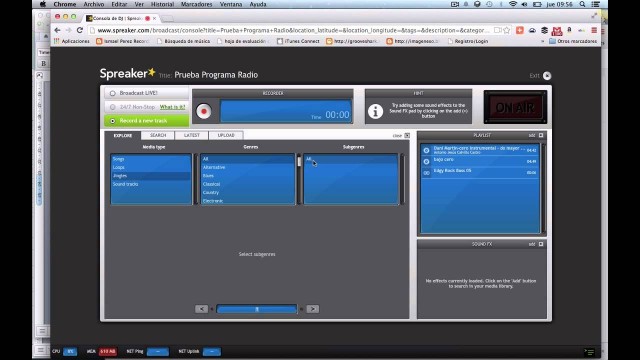The image size is (640, 360).
Task: Select Record a new track option
Action: (x=147, y=121)
